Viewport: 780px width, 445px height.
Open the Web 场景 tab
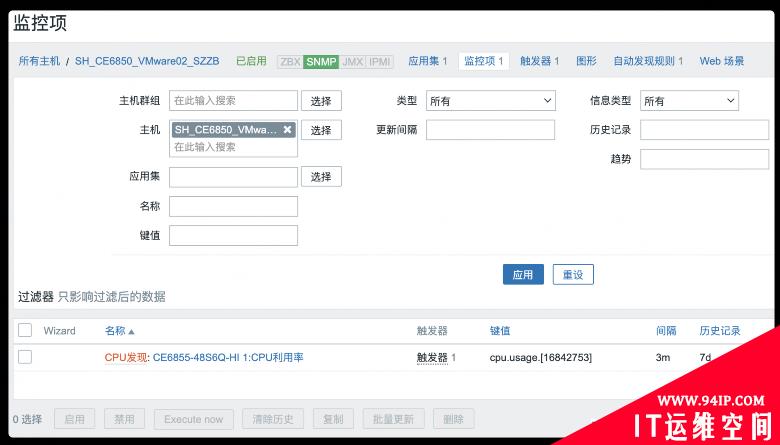pos(722,61)
